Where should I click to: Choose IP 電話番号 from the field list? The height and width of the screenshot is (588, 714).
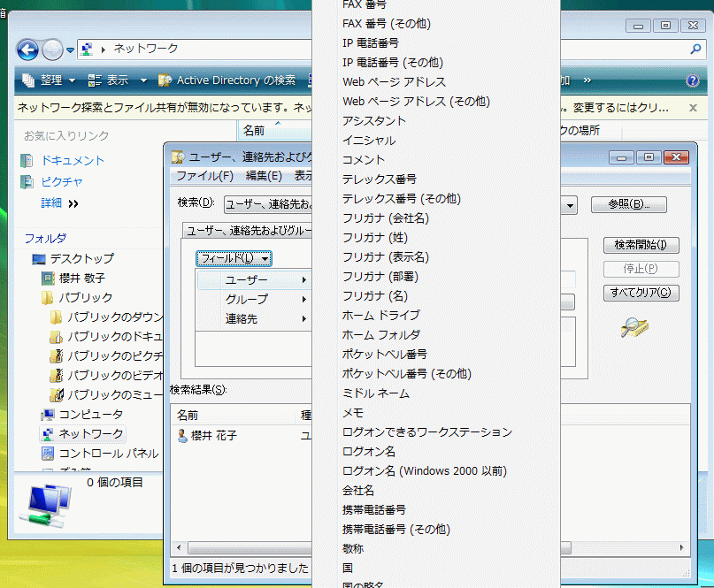(x=371, y=42)
